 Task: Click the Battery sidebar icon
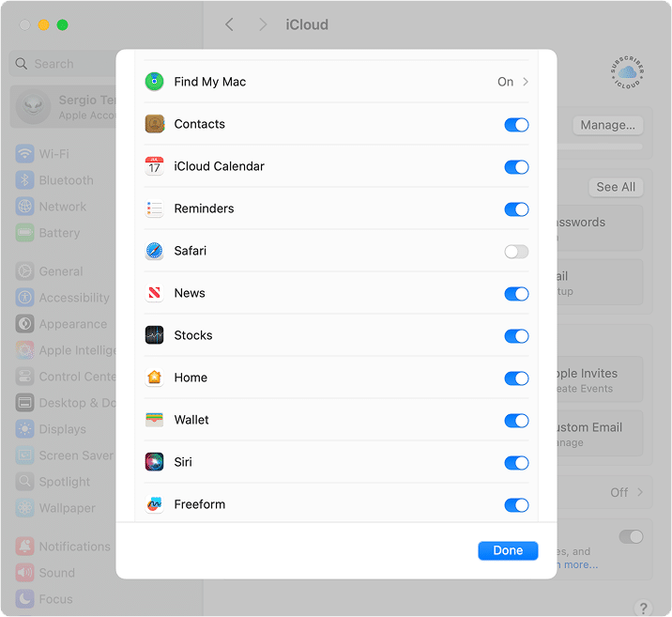tap(24, 233)
